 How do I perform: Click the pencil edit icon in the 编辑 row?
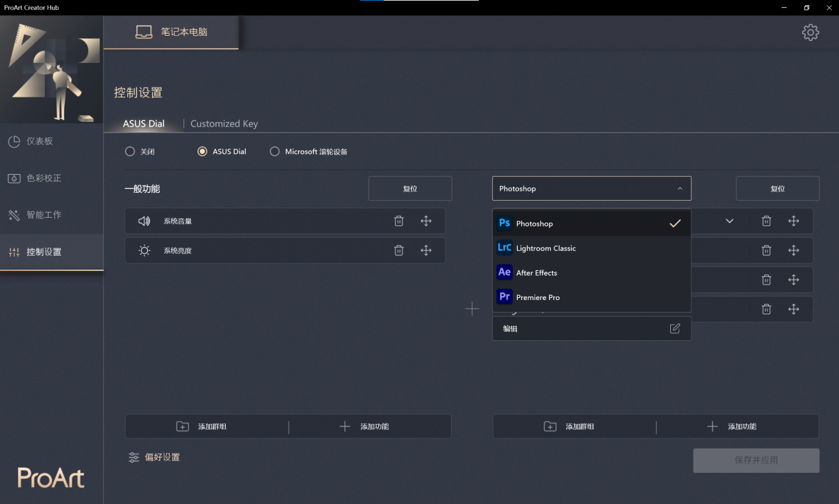point(675,328)
